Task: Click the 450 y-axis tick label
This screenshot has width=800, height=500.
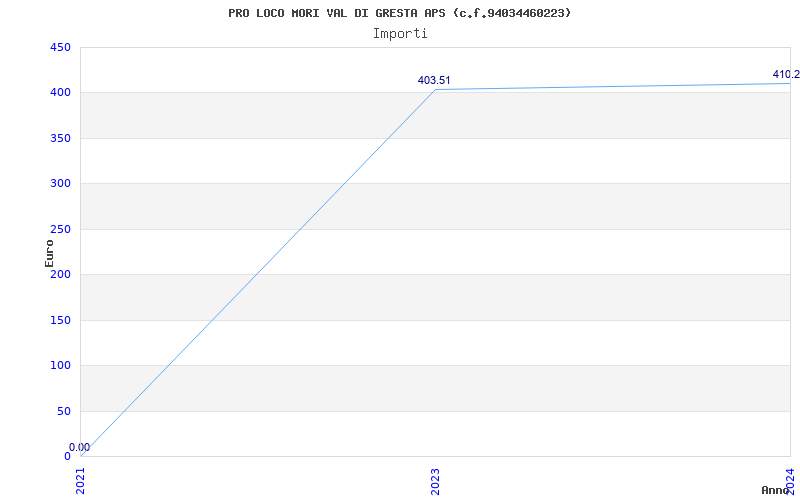Action: (60, 47)
